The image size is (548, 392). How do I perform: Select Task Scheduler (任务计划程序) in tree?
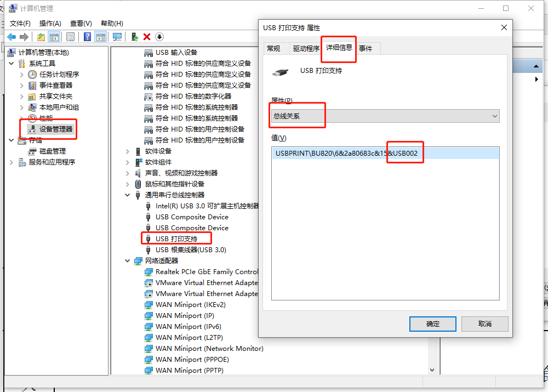click(59, 74)
